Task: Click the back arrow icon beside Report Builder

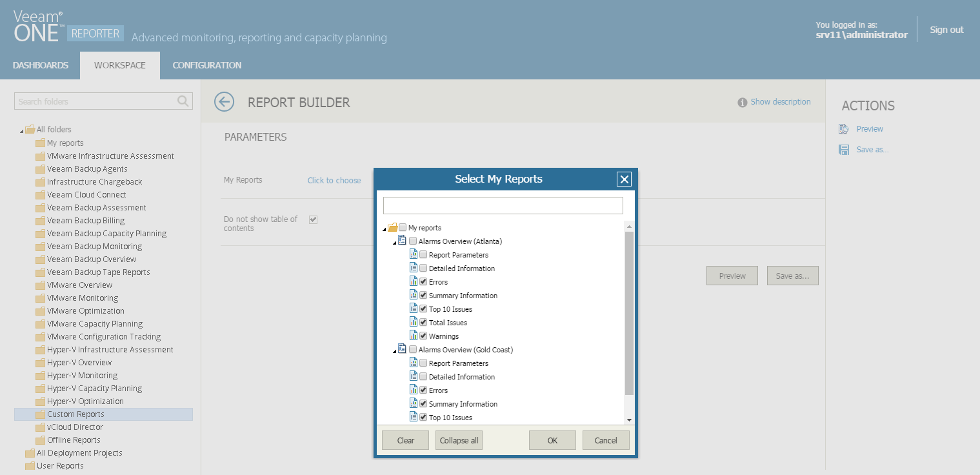Action: click(224, 102)
